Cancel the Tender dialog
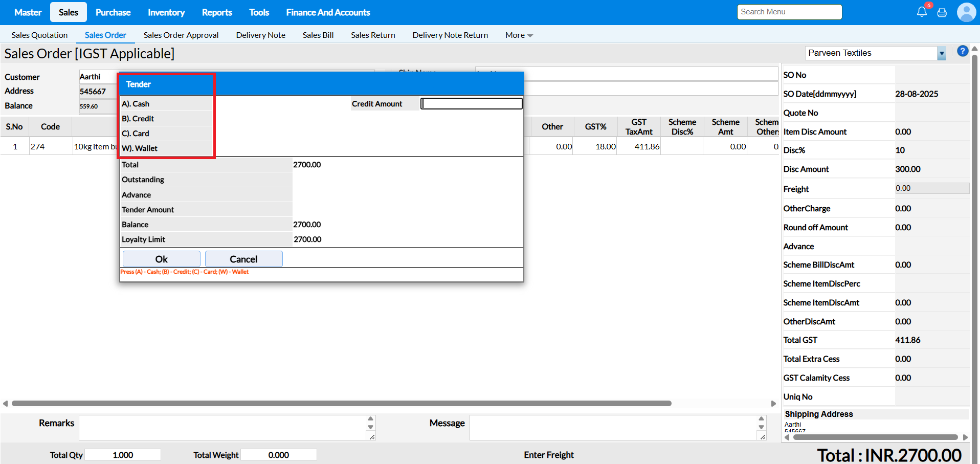This screenshot has width=980, height=464. 243,259
